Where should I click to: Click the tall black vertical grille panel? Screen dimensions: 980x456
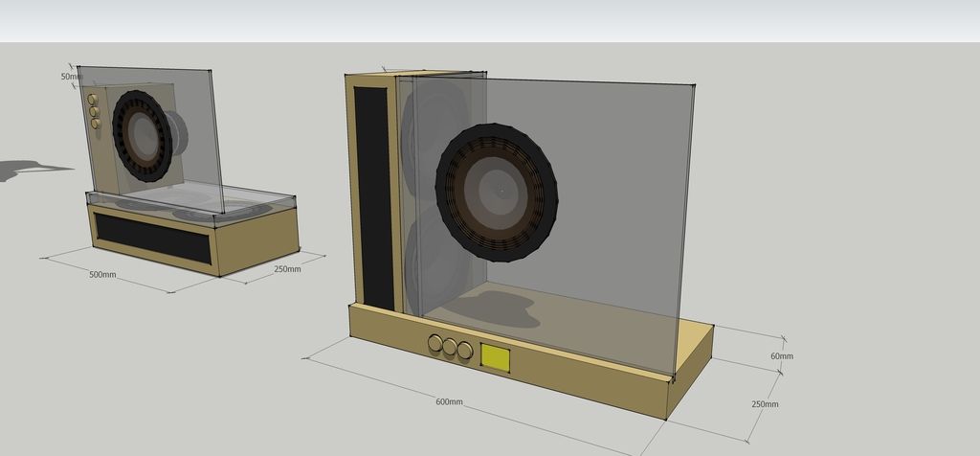click(373, 196)
